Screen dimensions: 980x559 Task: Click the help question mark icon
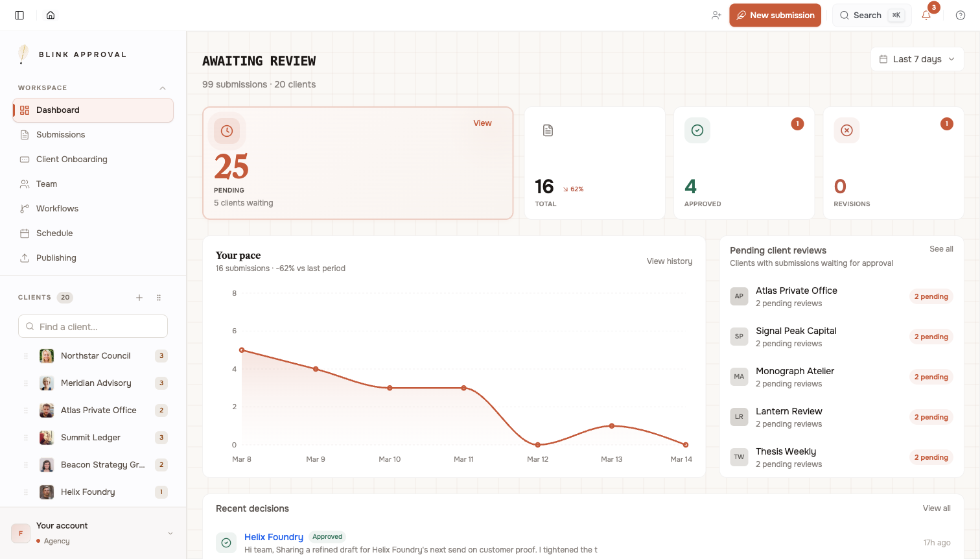tap(961, 15)
